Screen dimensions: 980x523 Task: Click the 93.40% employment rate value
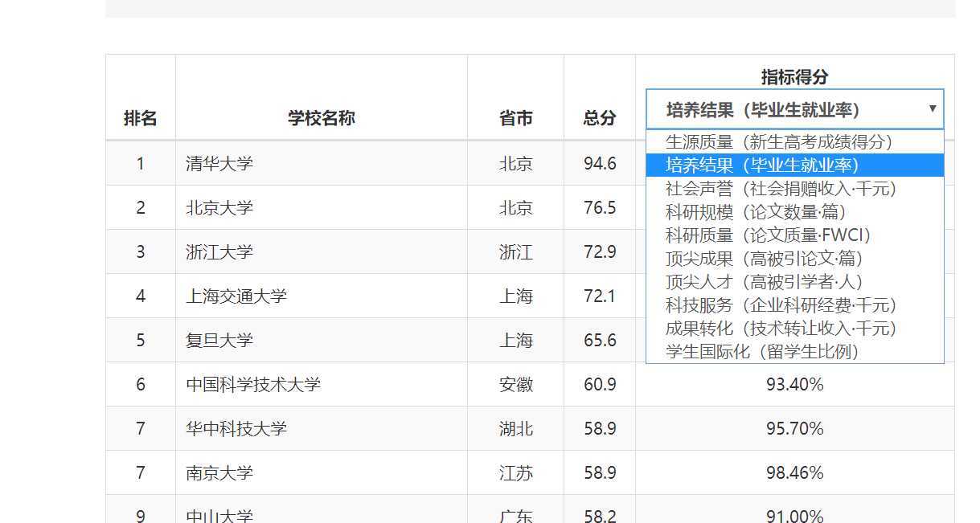tap(795, 385)
